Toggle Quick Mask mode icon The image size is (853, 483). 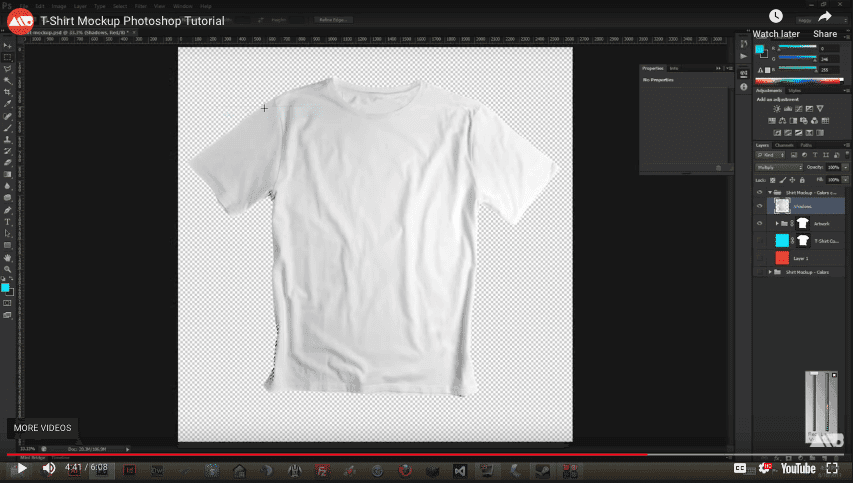pyautogui.click(x=7, y=304)
